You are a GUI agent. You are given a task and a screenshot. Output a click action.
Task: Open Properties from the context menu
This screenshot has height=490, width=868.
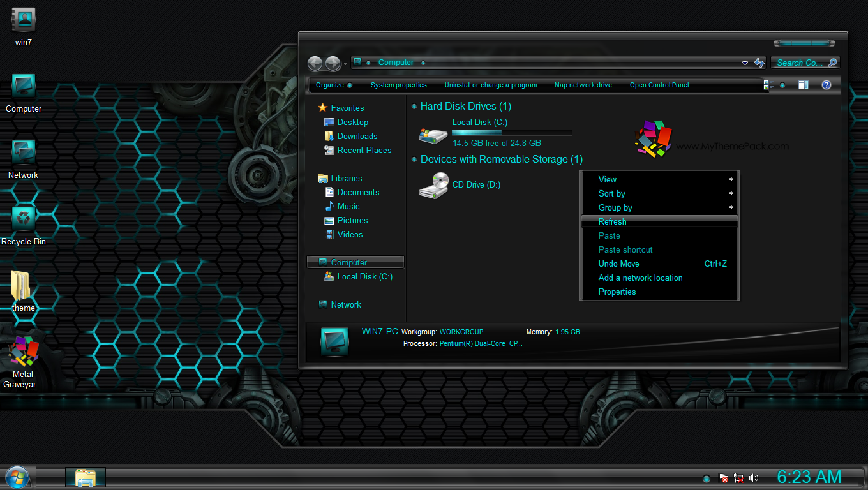coord(659,292)
